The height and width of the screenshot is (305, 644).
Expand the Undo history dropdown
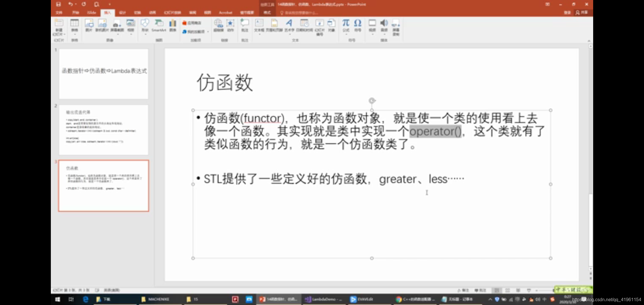point(76,4)
